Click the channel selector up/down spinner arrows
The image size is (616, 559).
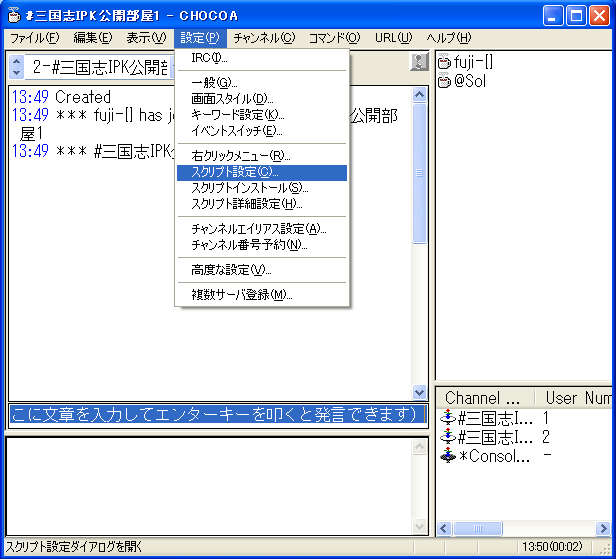click(x=16, y=67)
